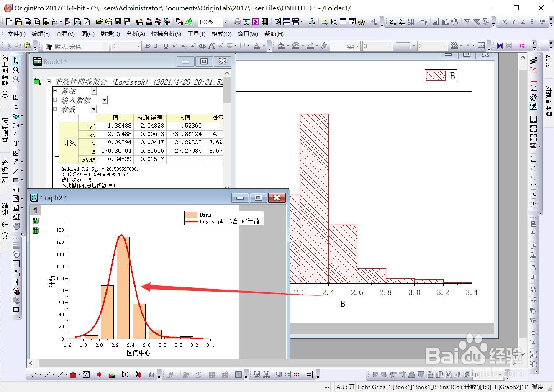Screen dimensions: 554x392
Task: Select the Screen Reader crosshair tool
Action: (16, 88)
